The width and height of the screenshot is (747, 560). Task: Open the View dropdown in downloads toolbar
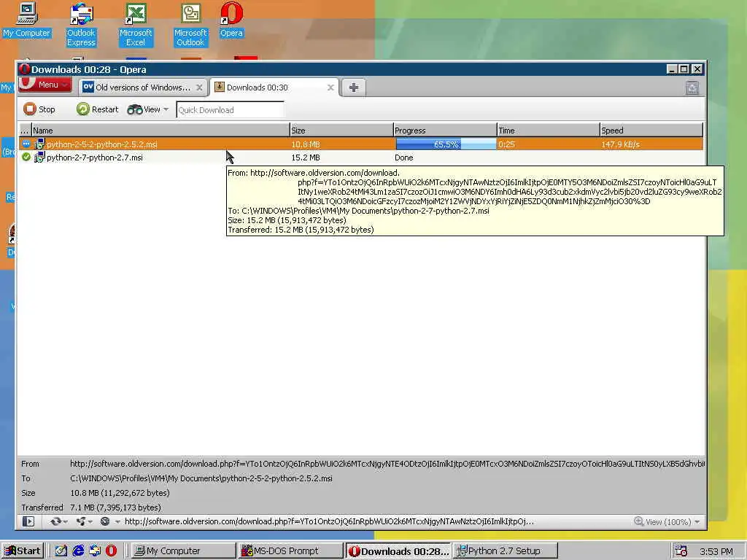(x=147, y=109)
